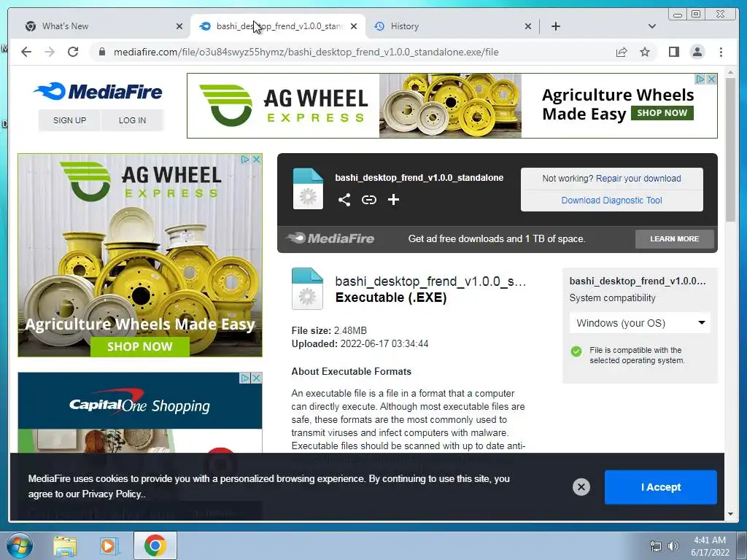Open a new browser tab
The image size is (747, 560).
pos(555,26)
